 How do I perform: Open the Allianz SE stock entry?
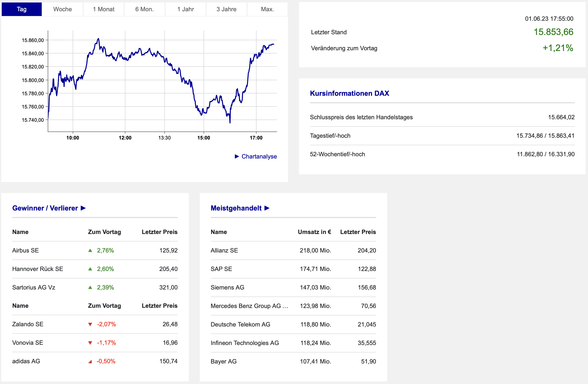coord(224,250)
